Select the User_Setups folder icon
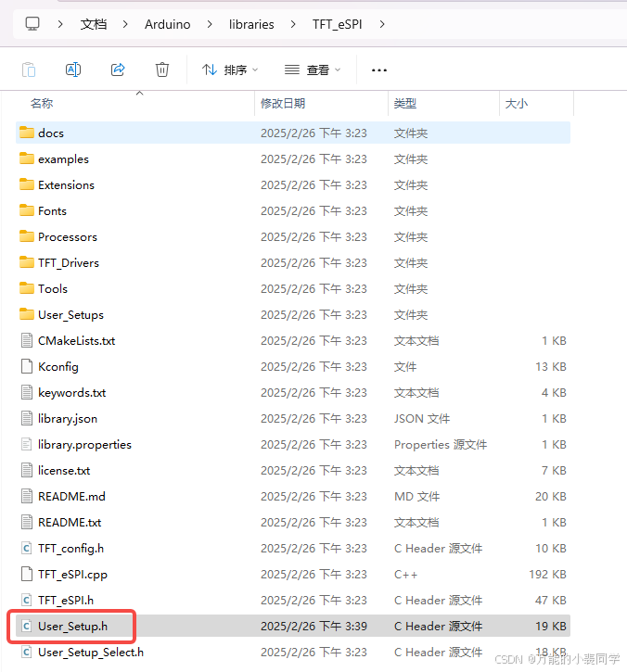The height and width of the screenshot is (672, 627). point(27,314)
